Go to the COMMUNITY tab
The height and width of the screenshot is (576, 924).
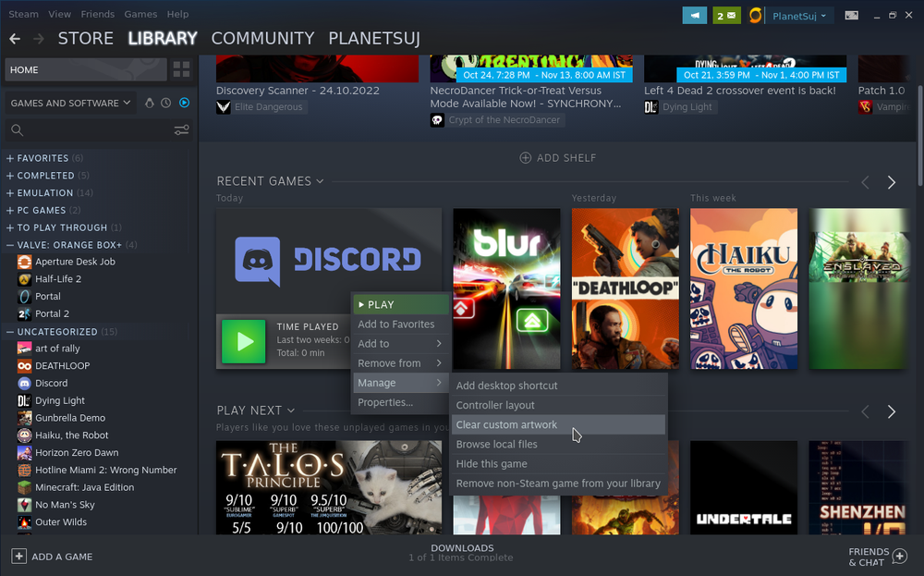262,39
